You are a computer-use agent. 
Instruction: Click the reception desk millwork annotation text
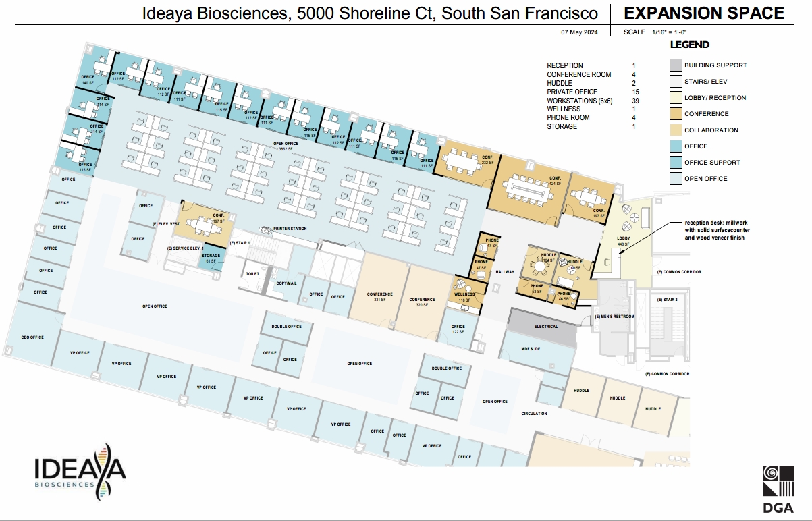[x=718, y=230]
